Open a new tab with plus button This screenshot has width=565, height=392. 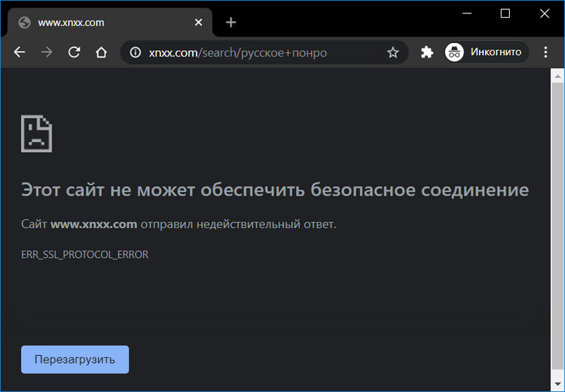coord(231,23)
